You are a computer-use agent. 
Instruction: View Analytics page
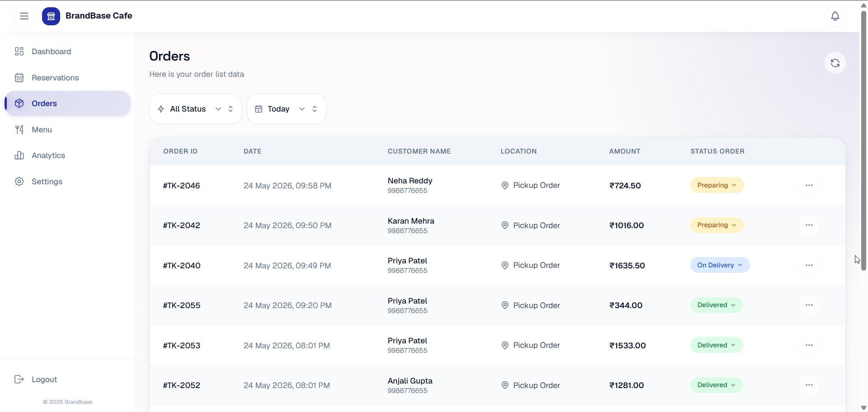coord(68,155)
